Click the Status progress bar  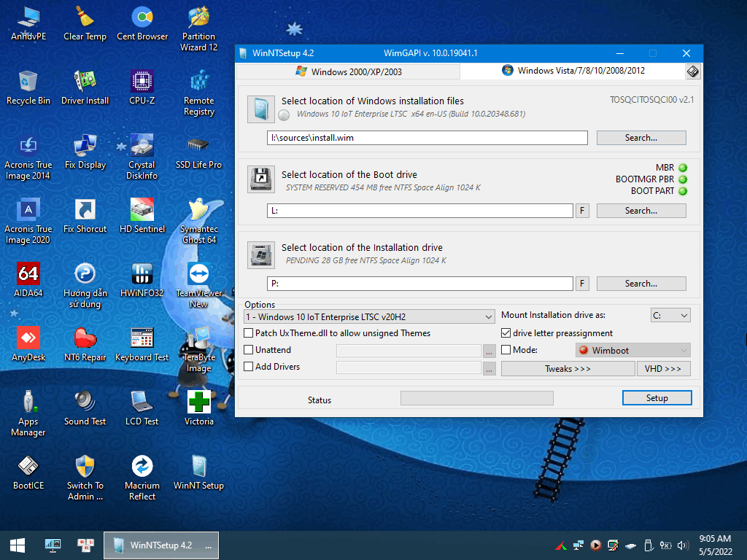477,398
